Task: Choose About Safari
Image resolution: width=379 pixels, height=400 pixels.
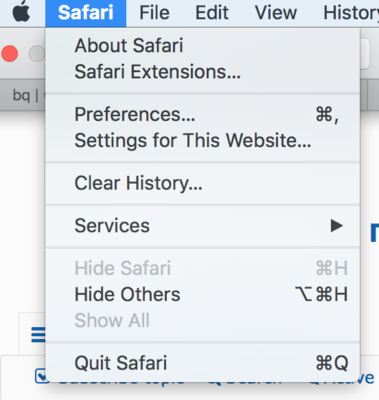Action: pyautogui.click(x=203, y=45)
